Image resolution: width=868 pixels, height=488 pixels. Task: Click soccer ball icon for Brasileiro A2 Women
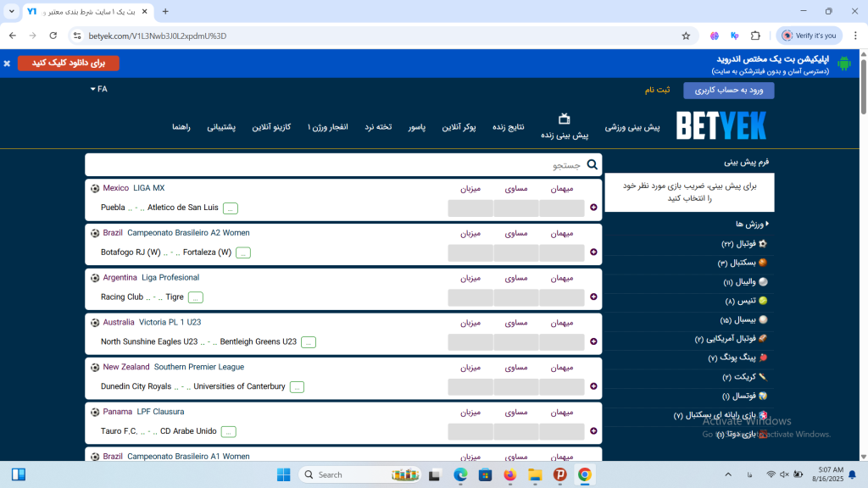tap(95, 234)
